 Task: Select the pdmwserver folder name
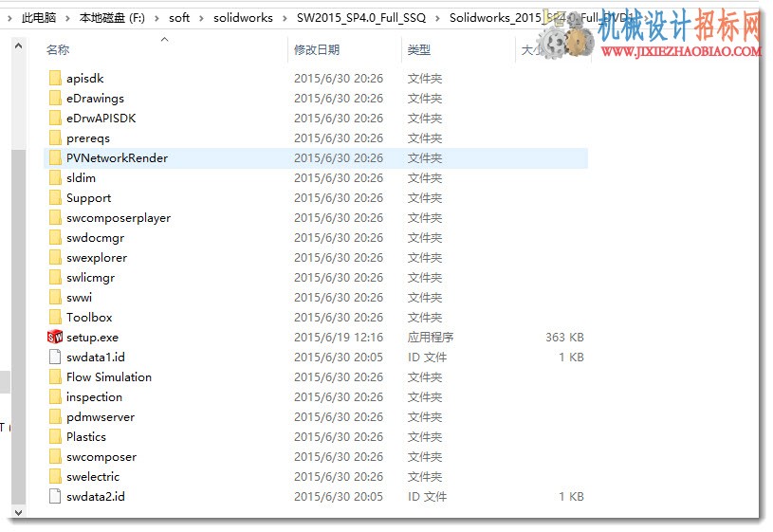[x=101, y=417]
